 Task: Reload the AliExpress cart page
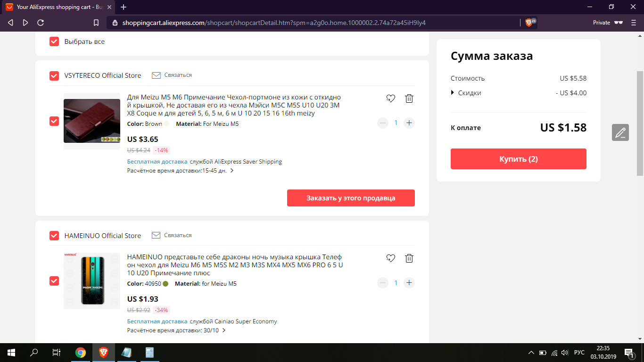[41, 23]
